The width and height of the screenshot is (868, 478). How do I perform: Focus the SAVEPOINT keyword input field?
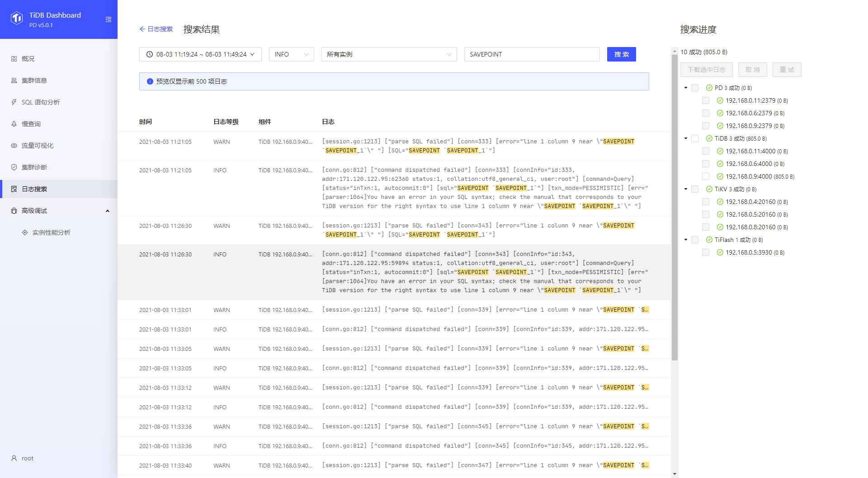click(532, 54)
